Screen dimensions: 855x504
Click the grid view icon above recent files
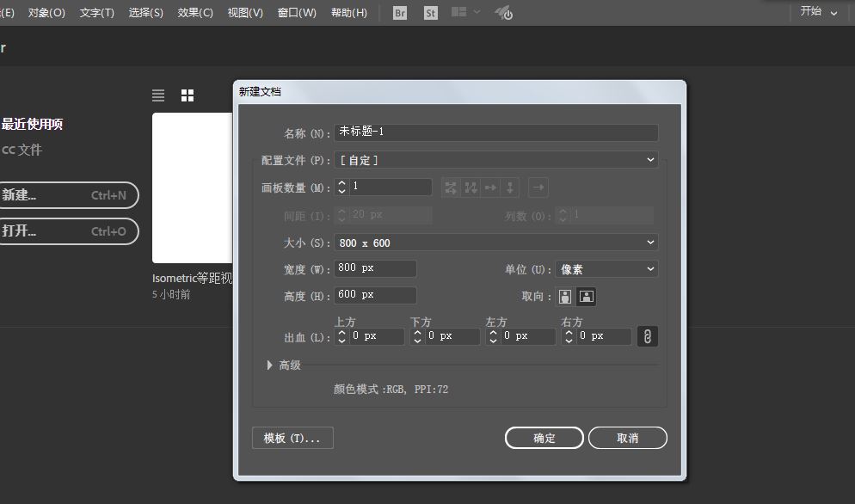tap(188, 95)
